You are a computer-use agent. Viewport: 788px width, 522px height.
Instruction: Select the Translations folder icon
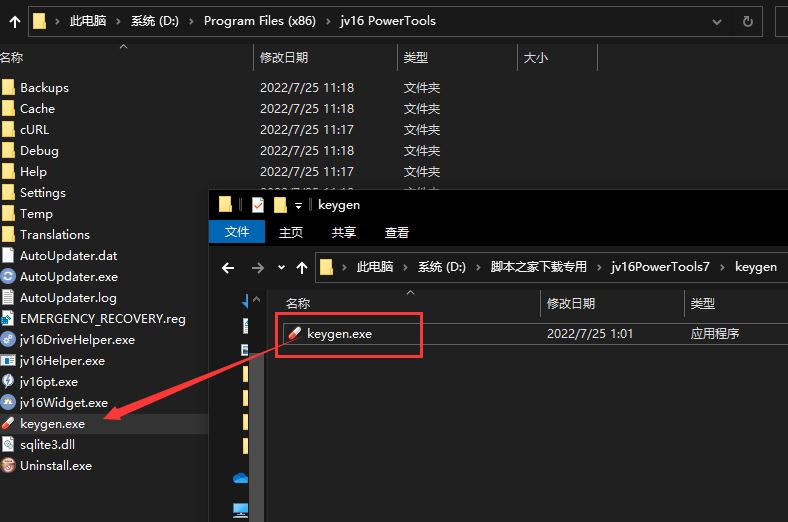coord(8,235)
